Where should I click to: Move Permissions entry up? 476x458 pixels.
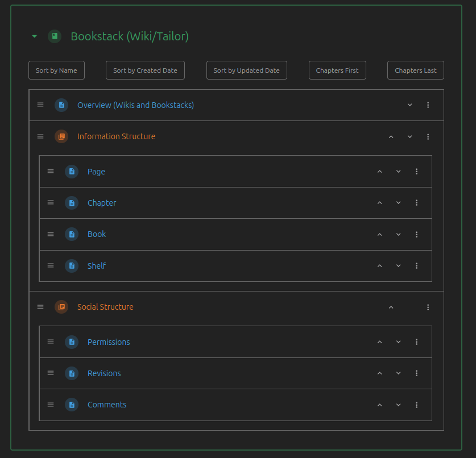click(x=379, y=342)
